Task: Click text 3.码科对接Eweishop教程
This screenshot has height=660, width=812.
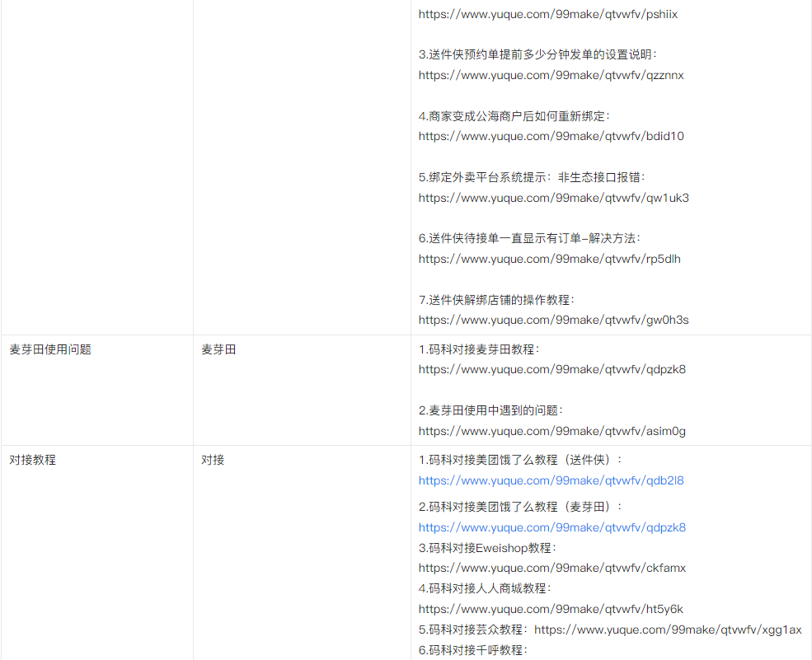Action: coord(487,548)
